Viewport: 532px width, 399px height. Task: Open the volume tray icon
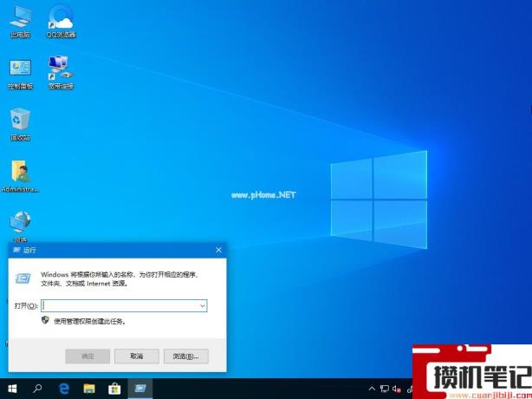point(396,389)
